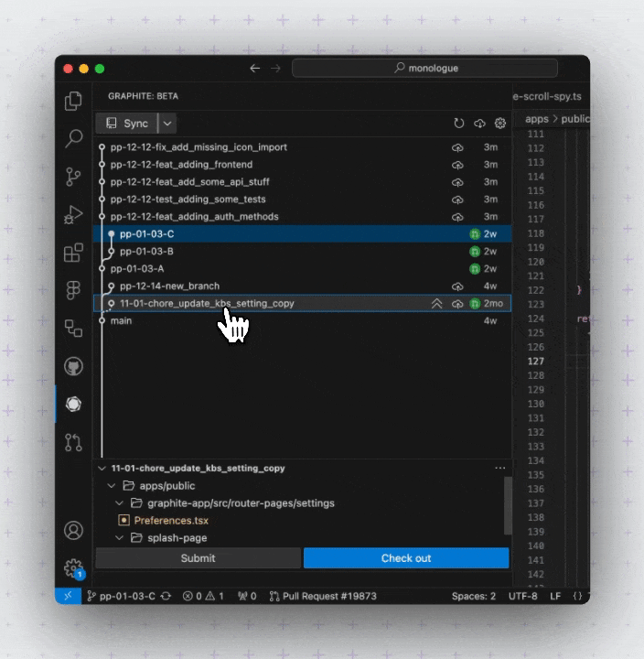Click cloud upload icon for pp-12-12-feat_adding_frontend

[x=457, y=165]
